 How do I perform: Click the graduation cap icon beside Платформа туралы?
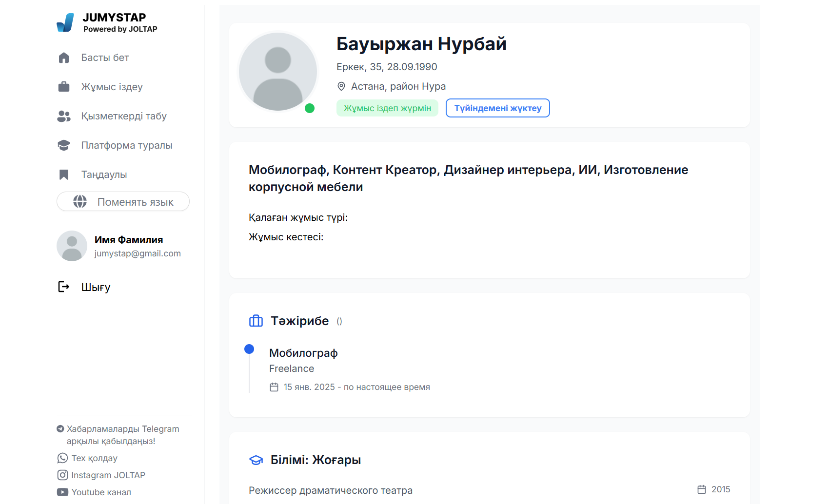tap(64, 145)
